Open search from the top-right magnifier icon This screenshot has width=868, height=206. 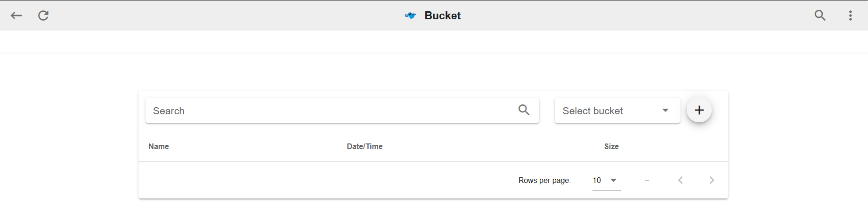click(x=820, y=16)
